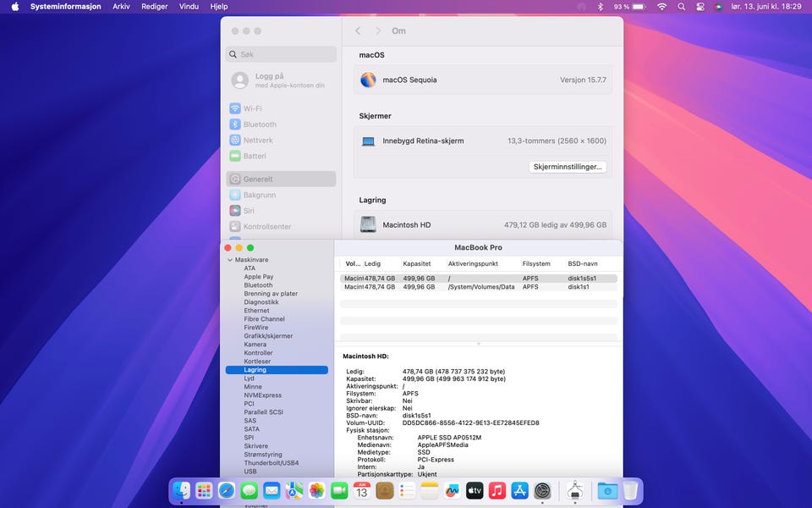This screenshot has width=812, height=508.
Task: Select Wi-Fi in Settings sidebar
Action: (281, 108)
